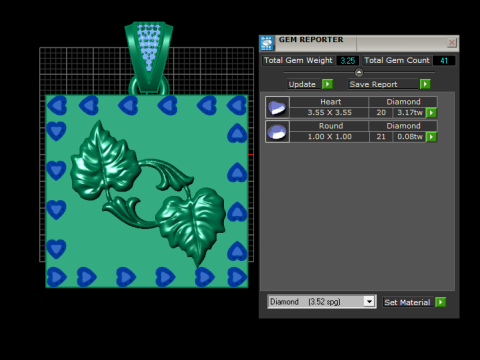Click the 1.00 X 1.00 size cell

click(329, 137)
